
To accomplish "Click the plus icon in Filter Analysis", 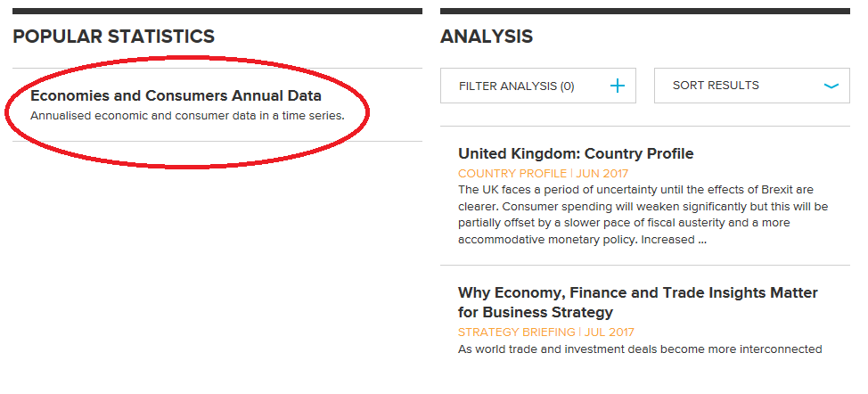I will point(618,86).
